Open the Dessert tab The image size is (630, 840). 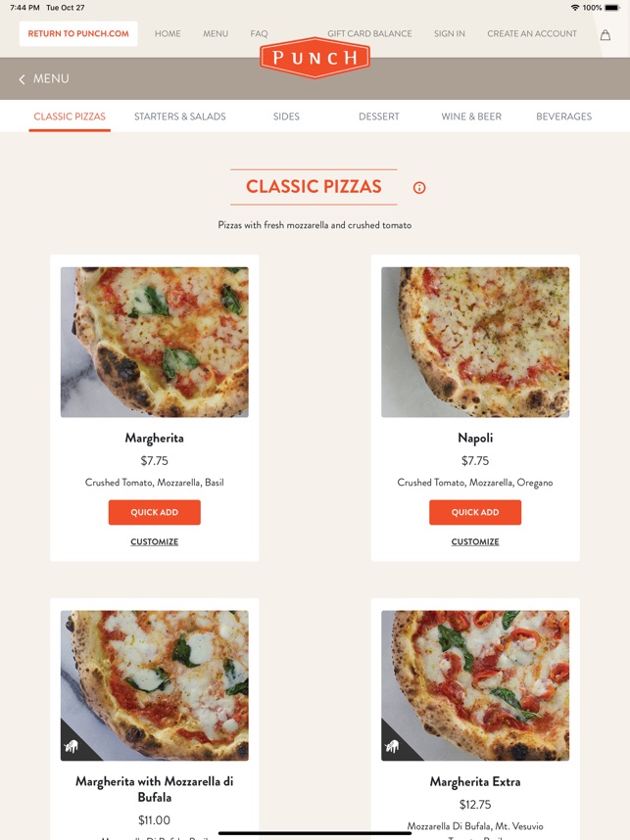(x=378, y=117)
